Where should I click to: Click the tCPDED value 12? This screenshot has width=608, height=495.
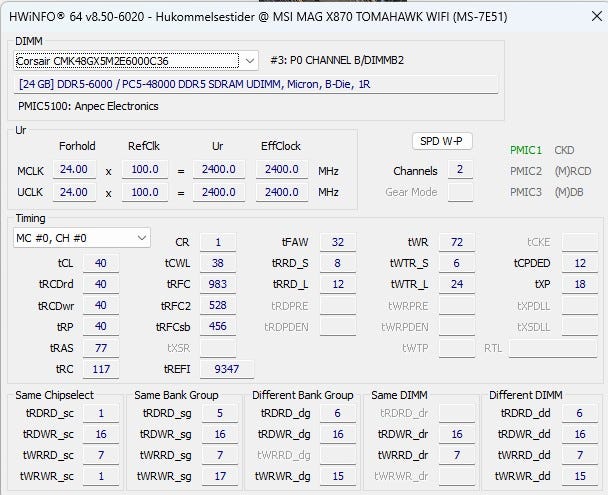pos(580,263)
